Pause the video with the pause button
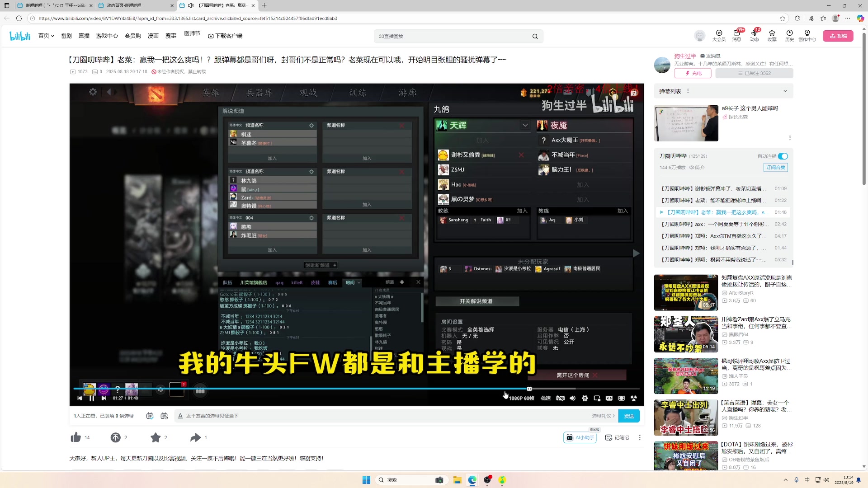This screenshot has height=488, width=868. 92,398
